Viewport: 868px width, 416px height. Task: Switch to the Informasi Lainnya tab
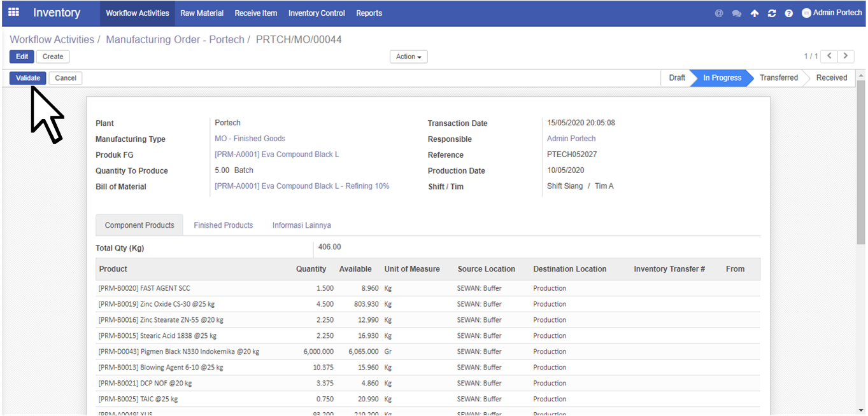pos(301,225)
